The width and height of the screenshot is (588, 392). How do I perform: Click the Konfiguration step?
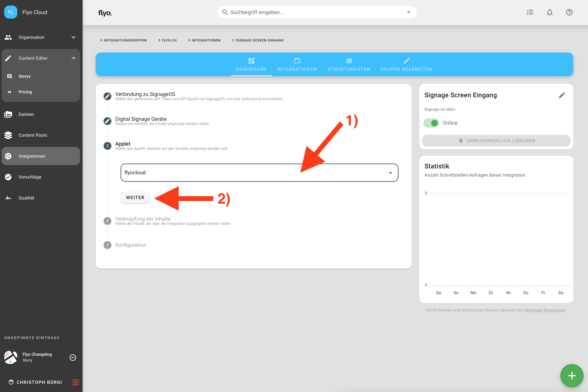(x=131, y=245)
